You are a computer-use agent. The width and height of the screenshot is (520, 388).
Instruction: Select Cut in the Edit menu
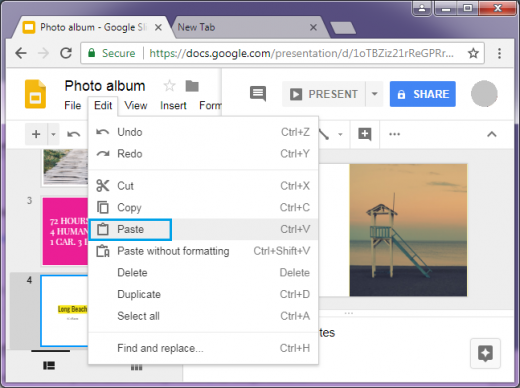[x=203, y=186]
